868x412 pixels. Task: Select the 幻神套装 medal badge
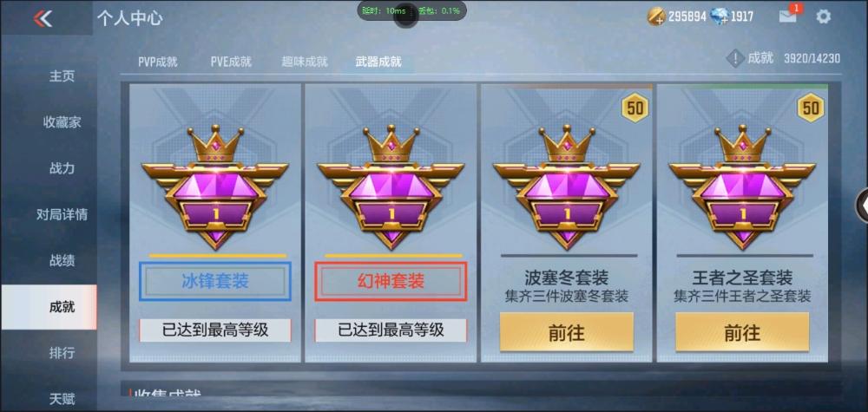391,187
